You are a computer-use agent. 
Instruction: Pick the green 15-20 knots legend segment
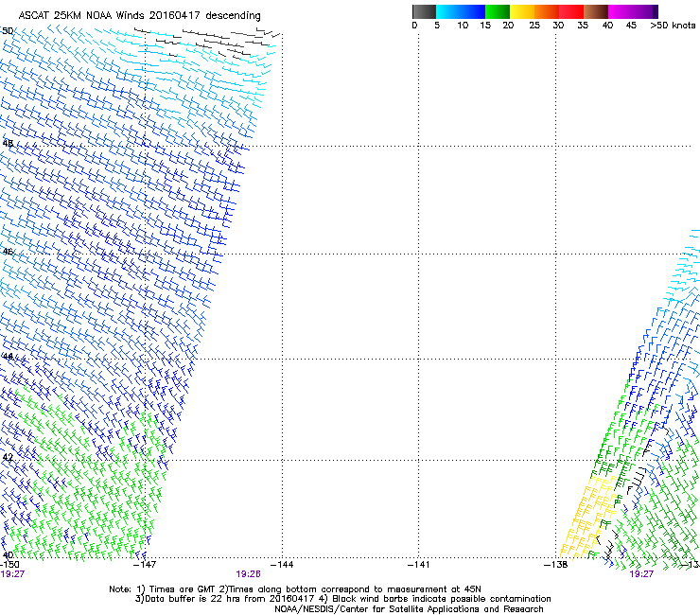[x=498, y=11]
